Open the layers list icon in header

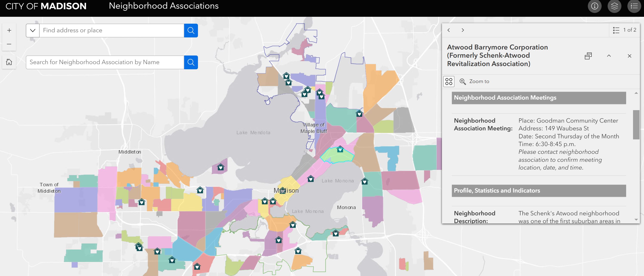click(x=614, y=6)
